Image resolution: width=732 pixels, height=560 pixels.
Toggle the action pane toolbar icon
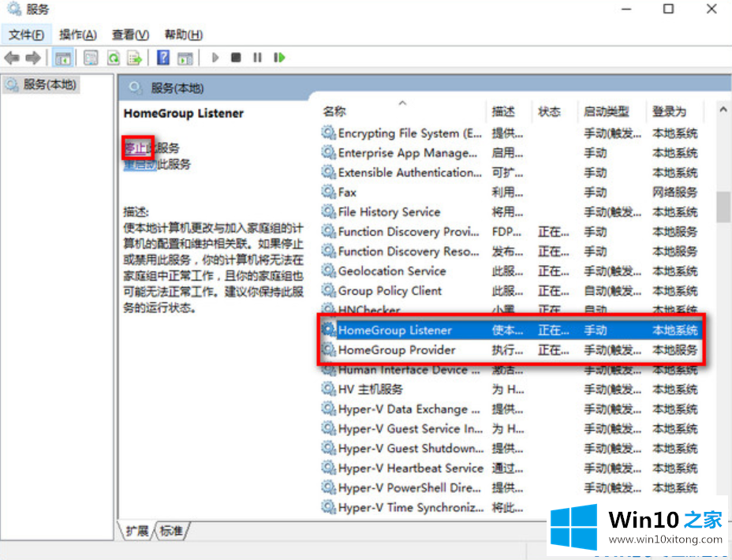point(185,58)
